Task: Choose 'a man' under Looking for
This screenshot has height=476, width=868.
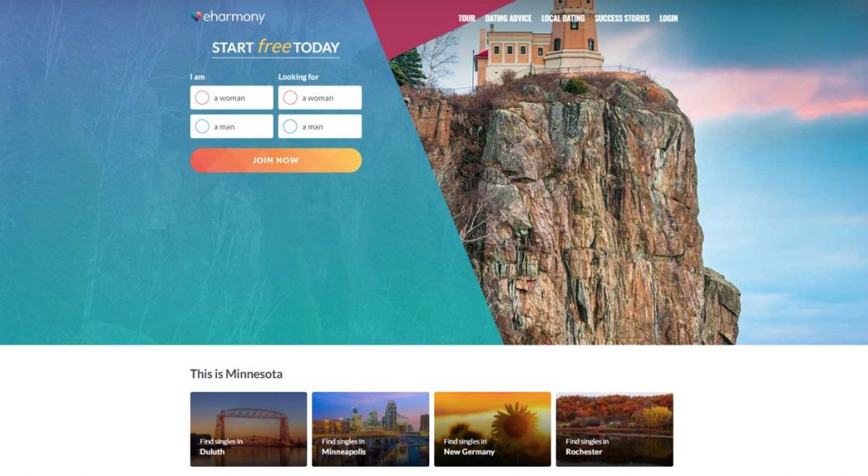Action: point(320,126)
